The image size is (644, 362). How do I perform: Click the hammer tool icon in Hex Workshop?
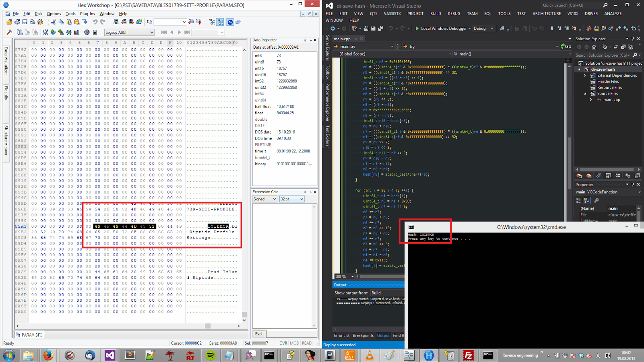(9, 32)
